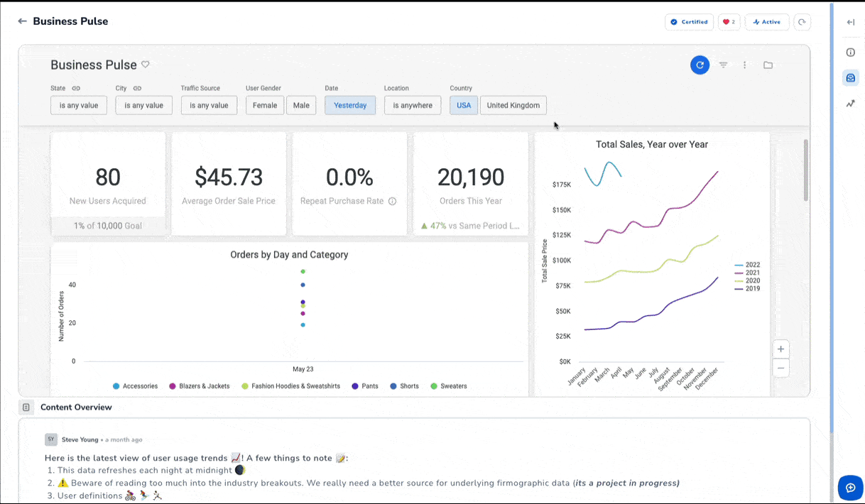Click the share arrow icon at top
865x504 pixels.
pyautogui.click(x=802, y=22)
